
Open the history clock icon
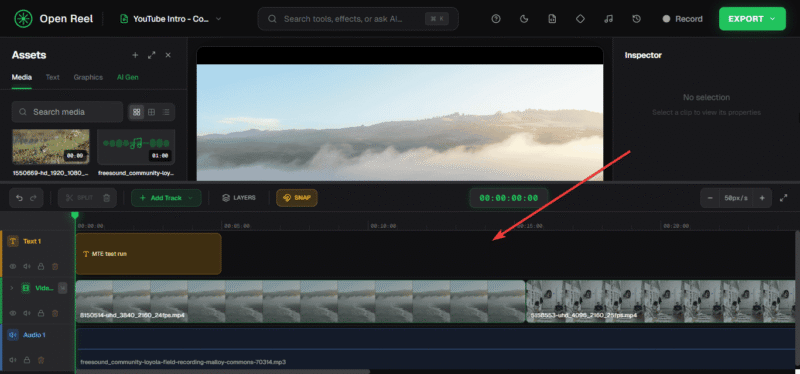(636, 19)
